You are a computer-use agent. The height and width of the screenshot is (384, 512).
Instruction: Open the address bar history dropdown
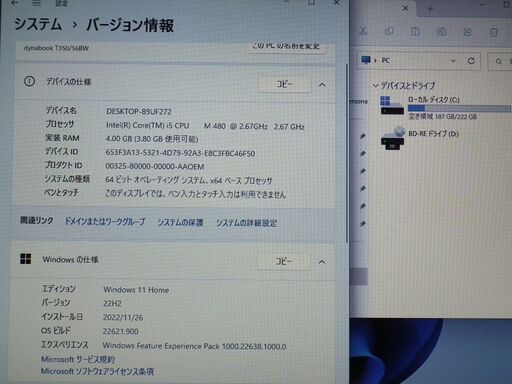tap(453, 61)
